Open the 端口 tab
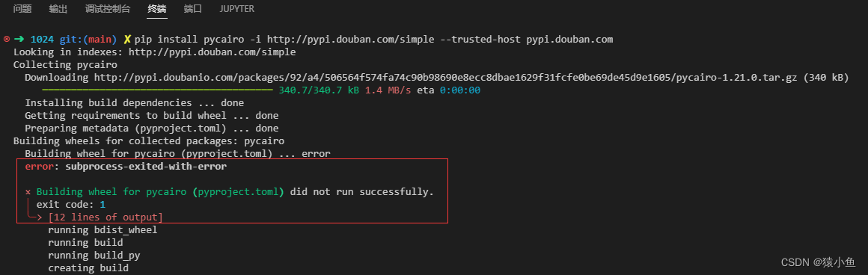Image resolution: width=868 pixels, height=275 pixels. coord(192,9)
